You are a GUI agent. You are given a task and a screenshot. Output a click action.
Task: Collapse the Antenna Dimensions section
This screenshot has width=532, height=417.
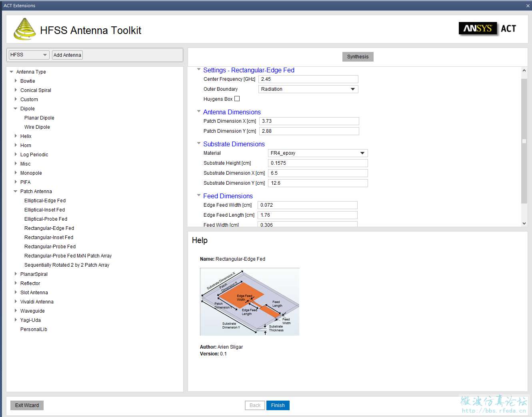[199, 112]
